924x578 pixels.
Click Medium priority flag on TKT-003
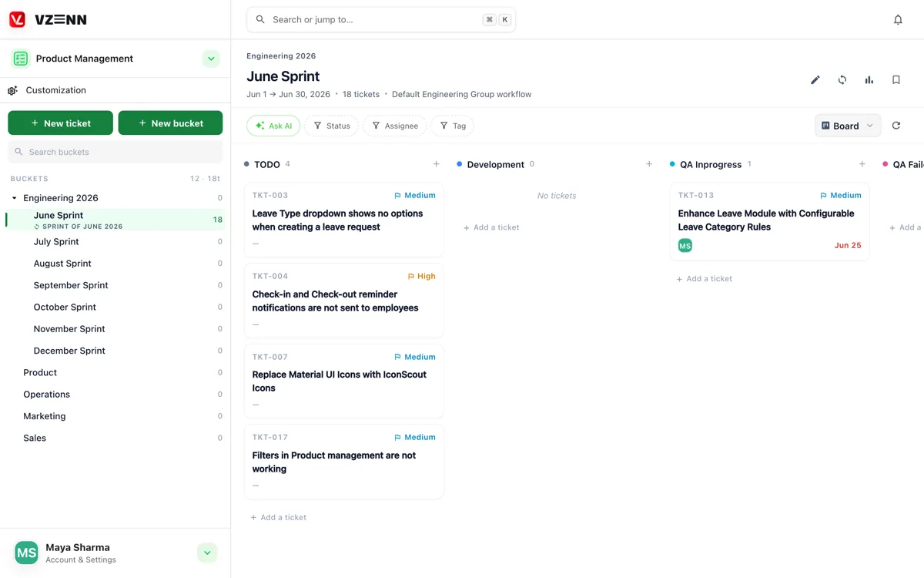(415, 196)
